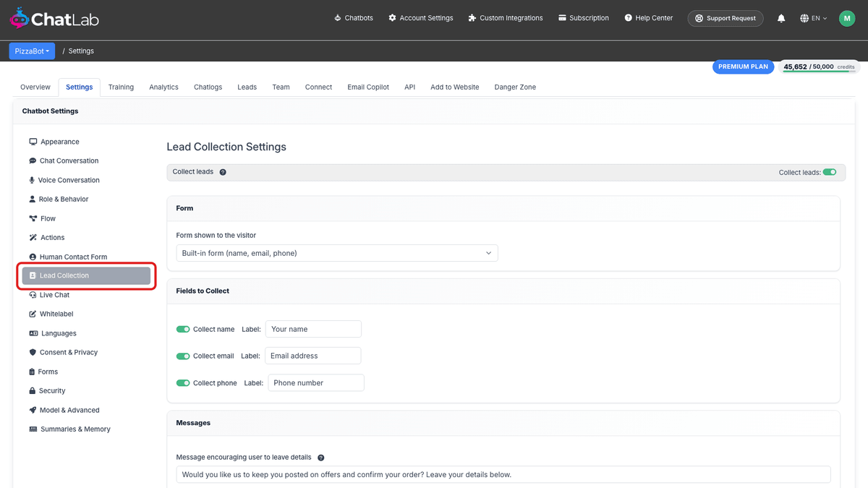Screen dimensions: 868x488
Task: Switch to the Analytics tab
Action: [x=163, y=87]
